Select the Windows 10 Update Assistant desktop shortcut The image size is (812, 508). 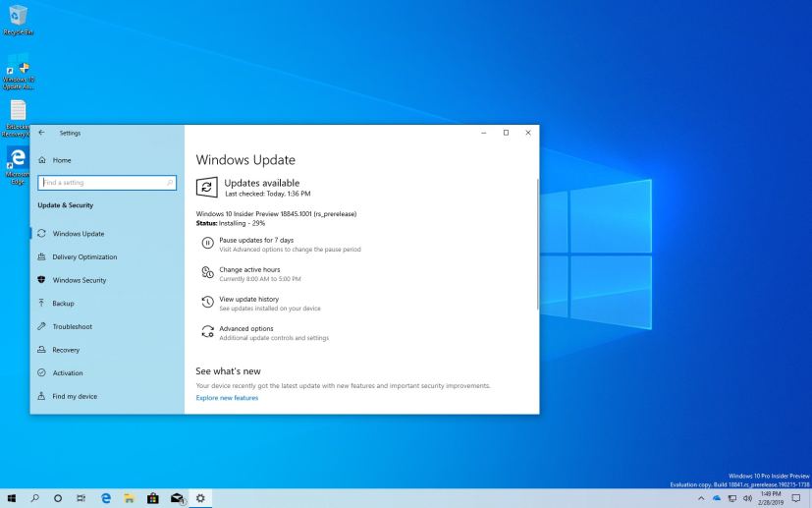[x=18, y=73]
